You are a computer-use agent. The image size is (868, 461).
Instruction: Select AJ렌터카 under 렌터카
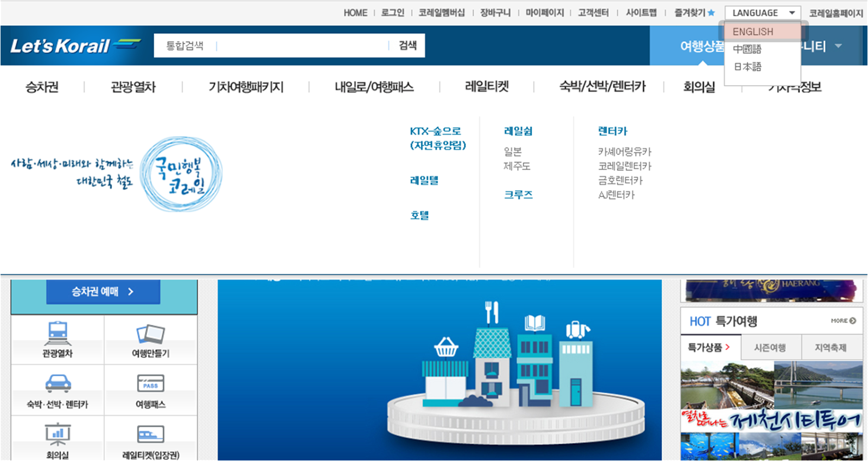click(x=616, y=195)
